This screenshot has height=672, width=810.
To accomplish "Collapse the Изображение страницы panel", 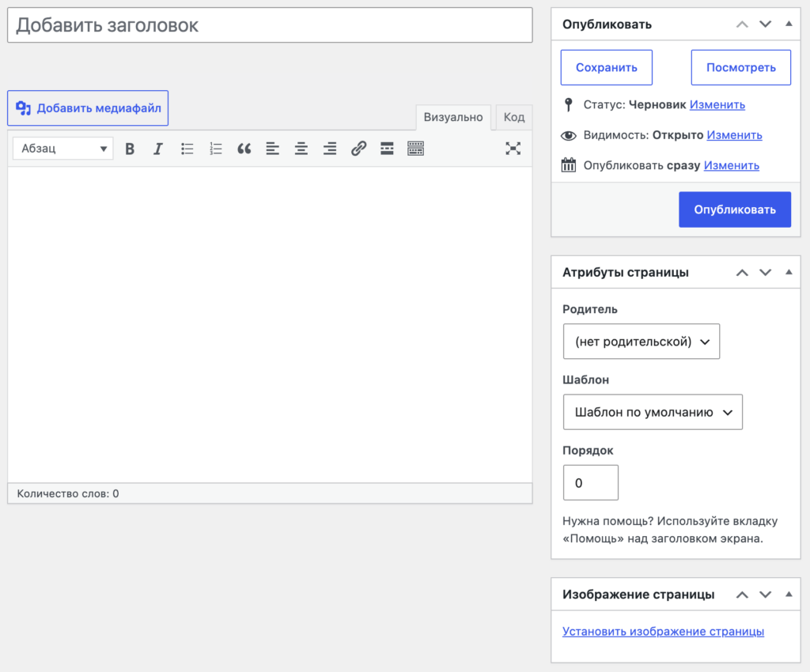I will (x=789, y=594).
